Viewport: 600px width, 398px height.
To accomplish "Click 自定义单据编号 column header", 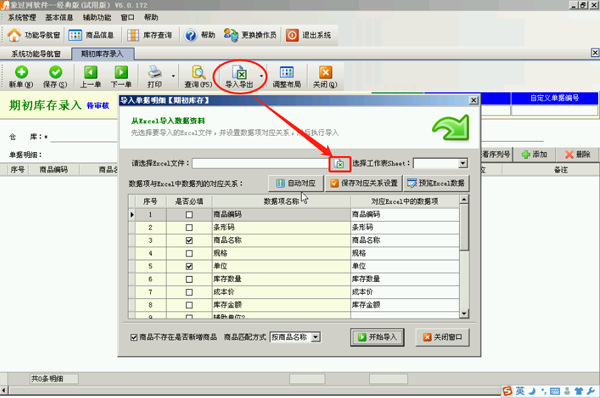I will [554, 98].
